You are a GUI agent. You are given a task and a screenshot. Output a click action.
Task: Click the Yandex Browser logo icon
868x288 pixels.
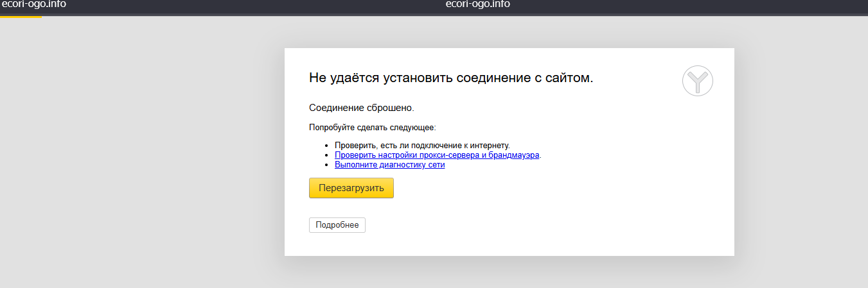point(697,81)
